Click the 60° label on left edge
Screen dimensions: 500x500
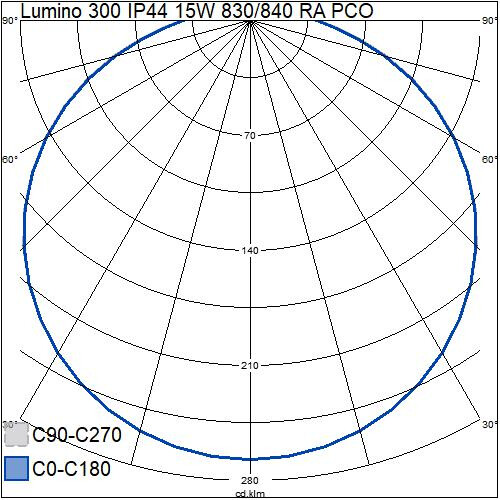pos(10,159)
